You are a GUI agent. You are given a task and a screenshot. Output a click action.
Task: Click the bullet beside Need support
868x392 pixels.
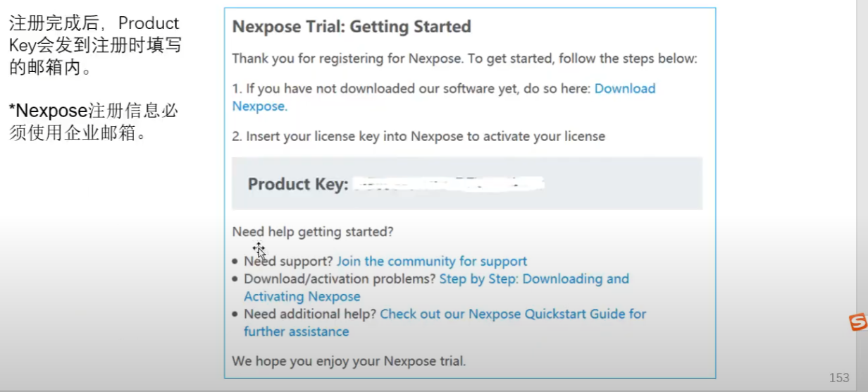pyautogui.click(x=235, y=262)
